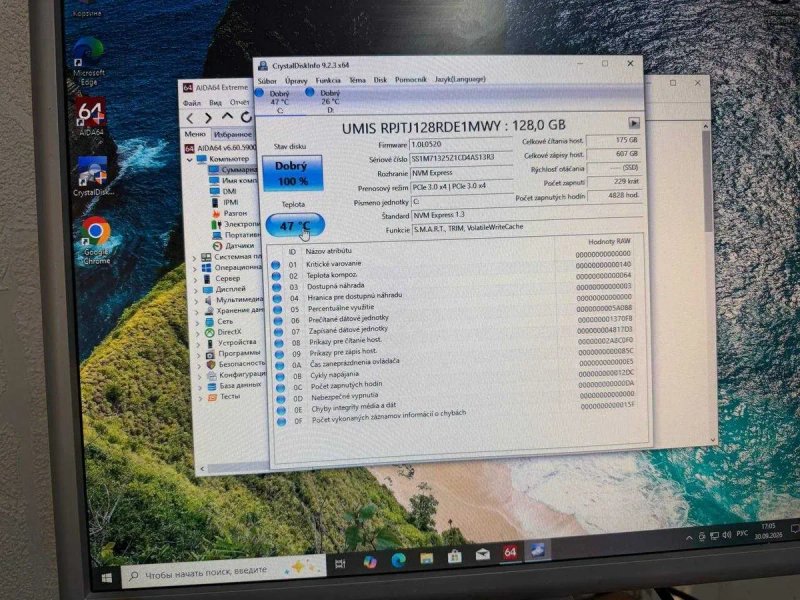Screen dimensions: 800x600
Task: Open the Google Chrome desktop shortcut
Action: coord(96,241)
